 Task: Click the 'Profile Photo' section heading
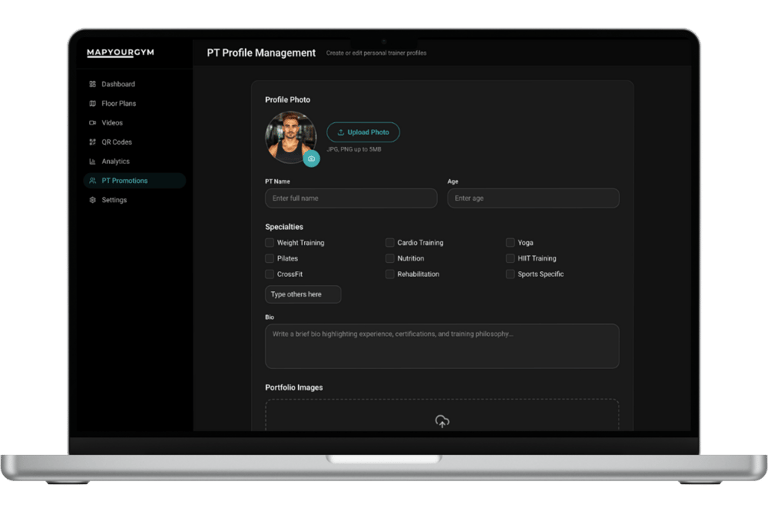(x=288, y=99)
